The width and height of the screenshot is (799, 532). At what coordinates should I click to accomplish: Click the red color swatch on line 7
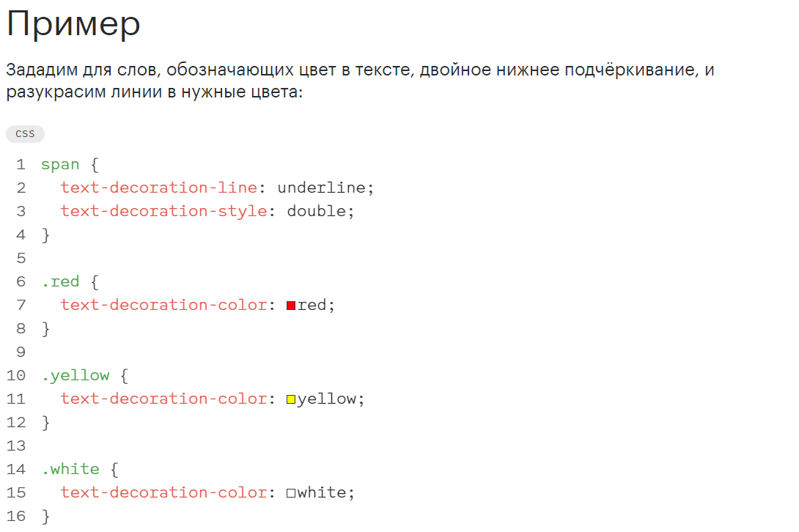pyautogui.click(x=291, y=306)
